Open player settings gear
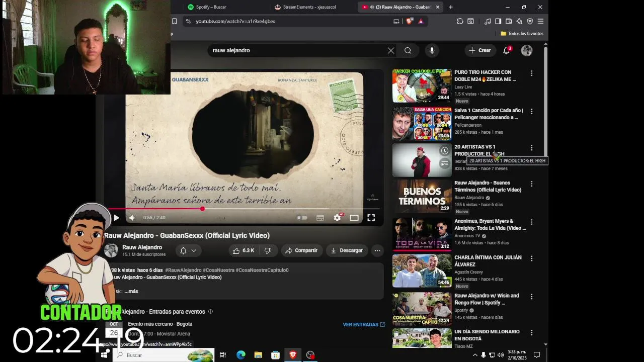Image resolution: width=644 pixels, height=362 pixels. (337, 218)
